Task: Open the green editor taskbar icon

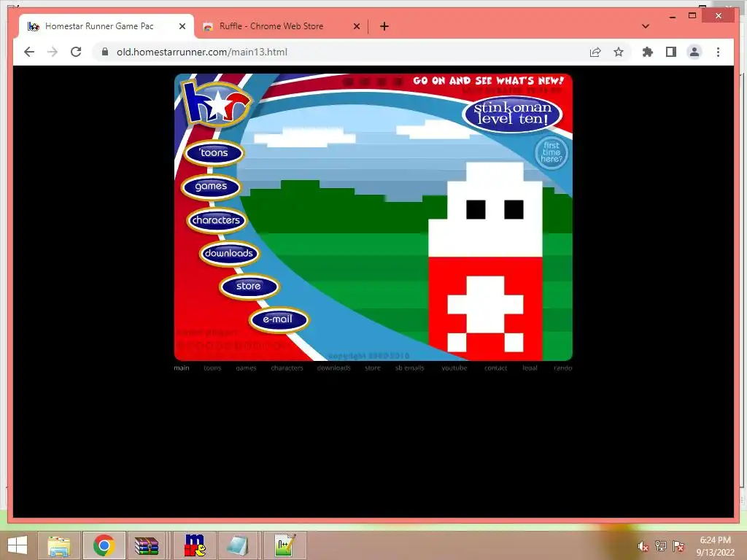Action: tap(285, 545)
